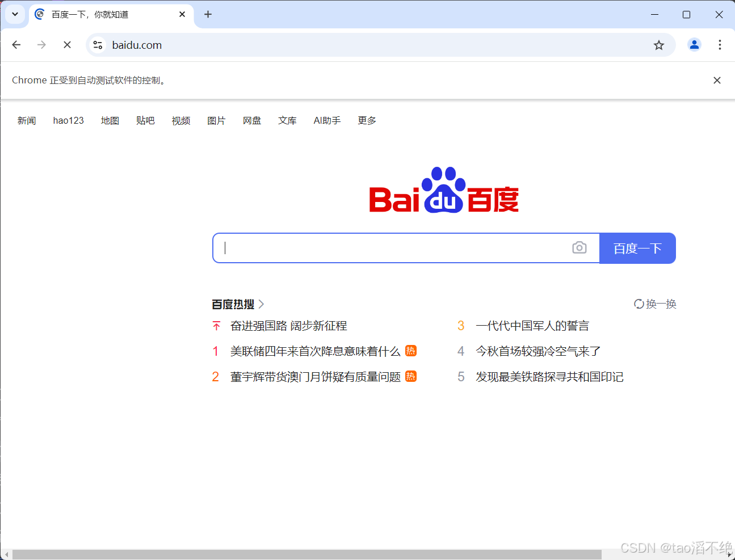Select the 百度一下，你就知道 tab
The width and height of the screenshot is (735, 560).
[x=111, y=14]
